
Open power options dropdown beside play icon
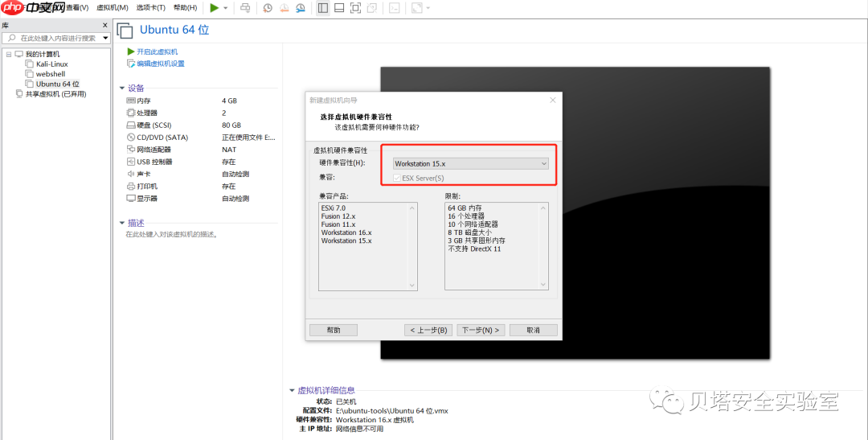click(x=225, y=8)
